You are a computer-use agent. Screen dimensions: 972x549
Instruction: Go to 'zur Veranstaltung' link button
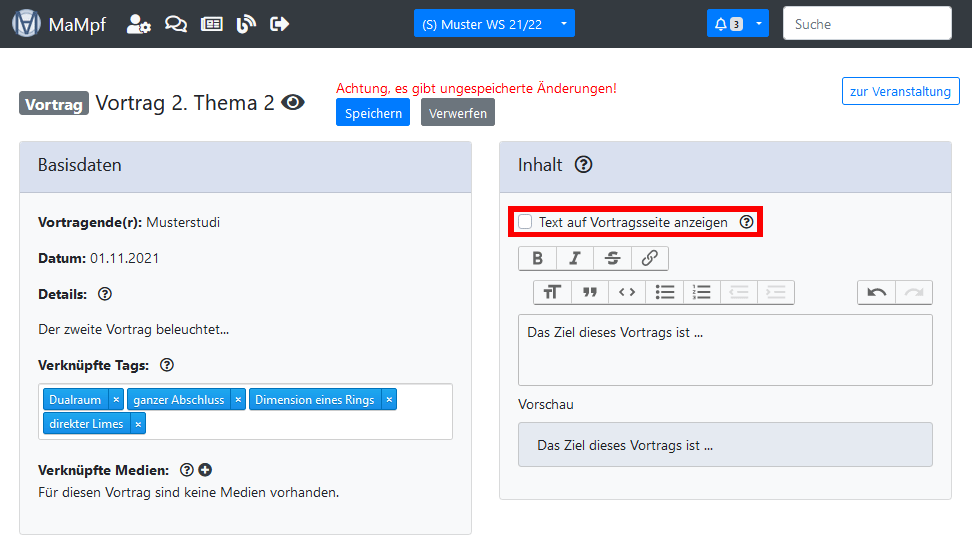(x=900, y=91)
